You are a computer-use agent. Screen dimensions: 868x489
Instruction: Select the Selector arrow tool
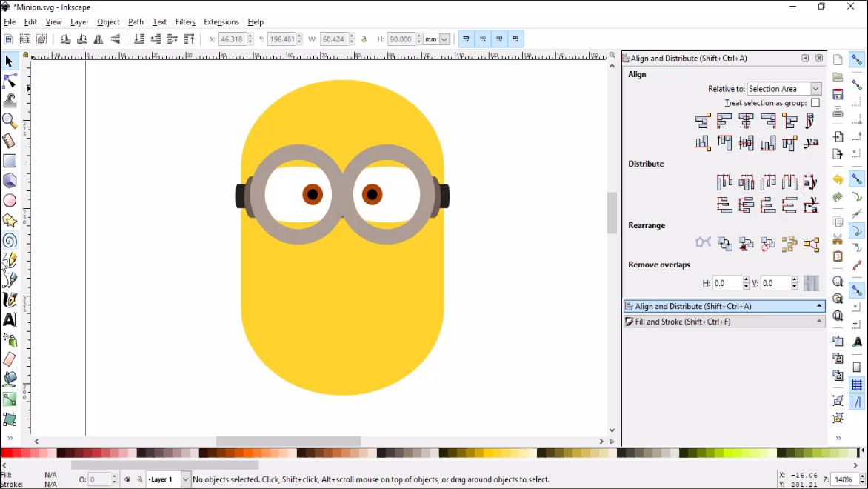9,61
